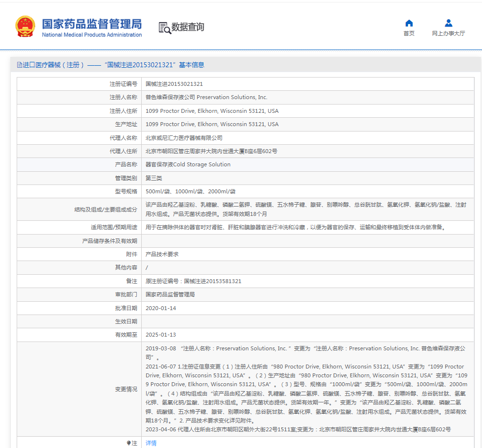Go to 首页 via its text label
Viewport: 482px width, 448px height.
[x=409, y=33]
